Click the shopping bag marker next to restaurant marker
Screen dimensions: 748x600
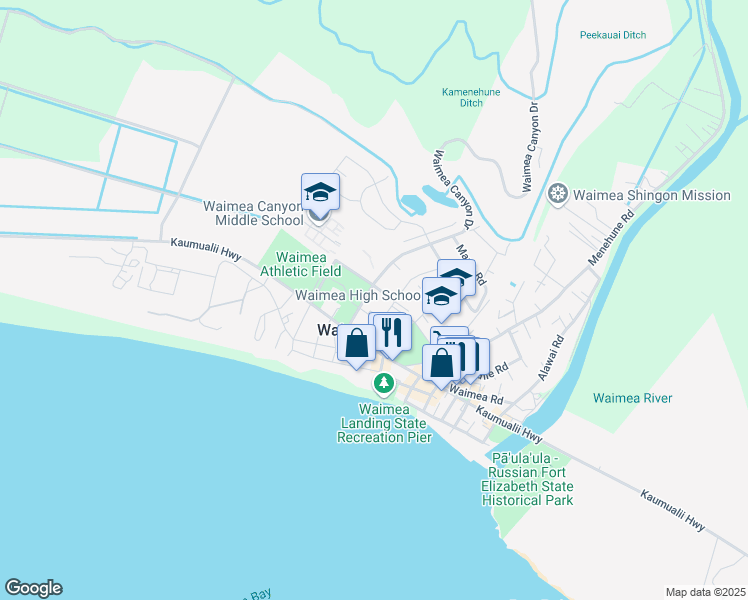tap(356, 342)
